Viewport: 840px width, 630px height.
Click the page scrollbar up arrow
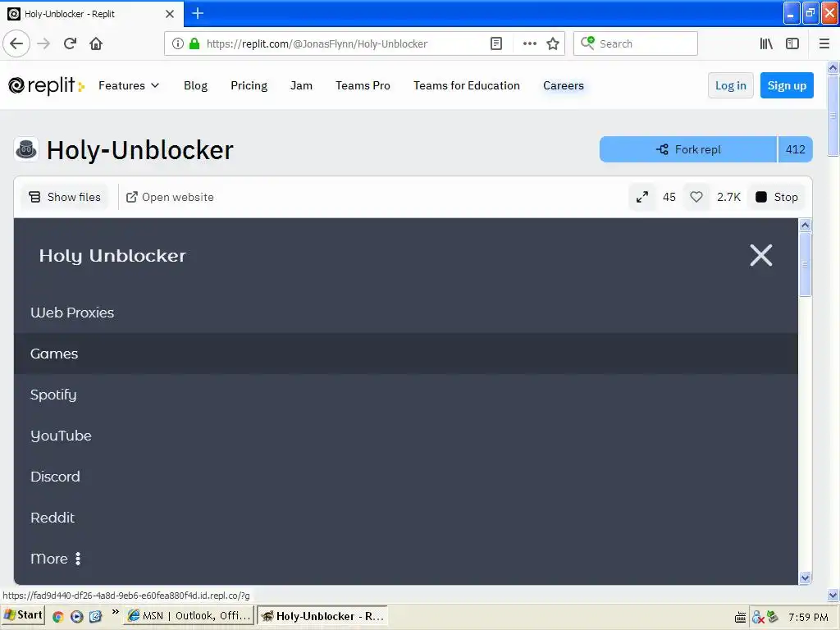pos(833,68)
